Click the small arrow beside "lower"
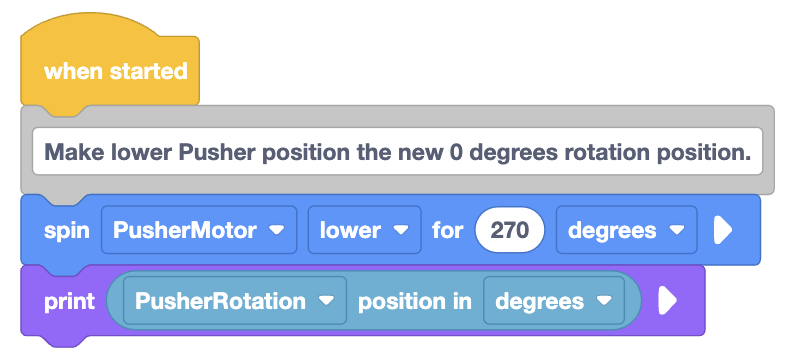This screenshot has height=364, width=790. (x=401, y=230)
